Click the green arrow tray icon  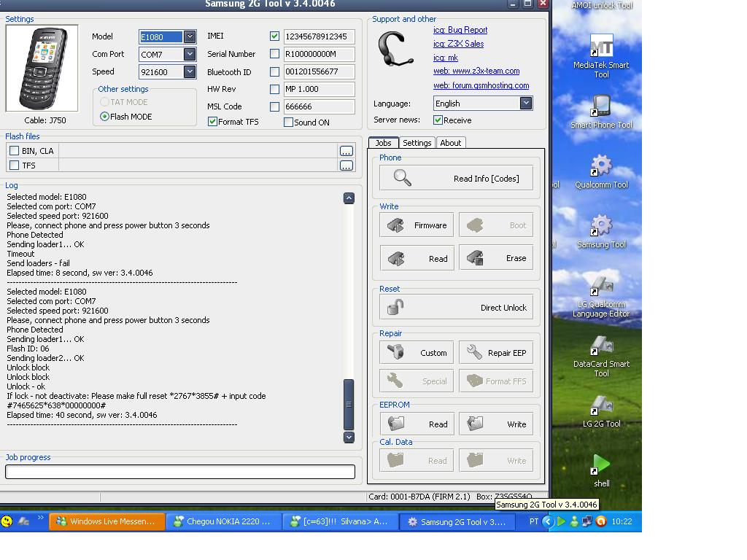tap(561, 521)
